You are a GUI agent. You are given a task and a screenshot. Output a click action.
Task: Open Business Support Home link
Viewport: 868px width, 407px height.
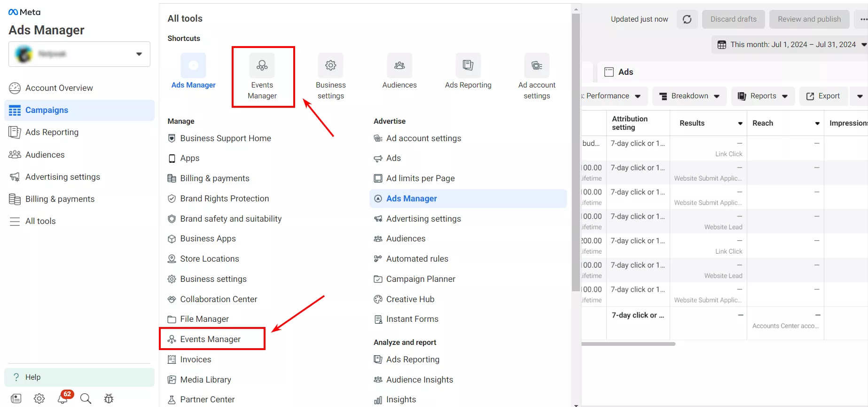coord(226,138)
